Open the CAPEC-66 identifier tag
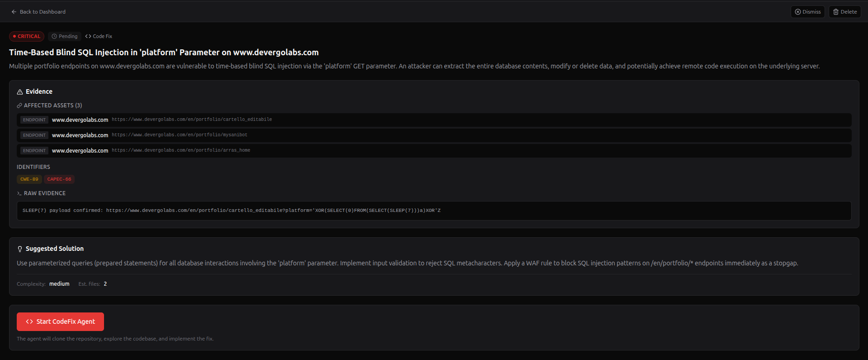 pyautogui.click(x=59, y=179)
